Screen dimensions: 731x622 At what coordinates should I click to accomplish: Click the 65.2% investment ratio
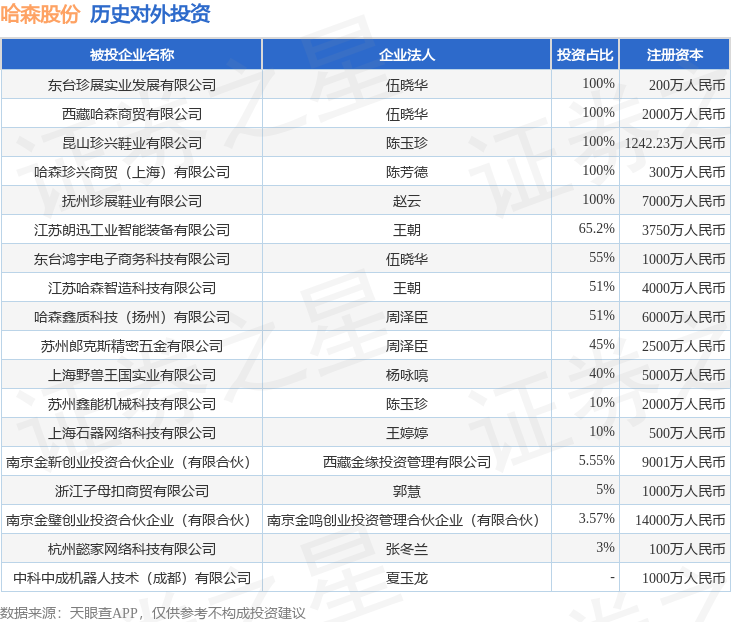click(x=596, y=228)
